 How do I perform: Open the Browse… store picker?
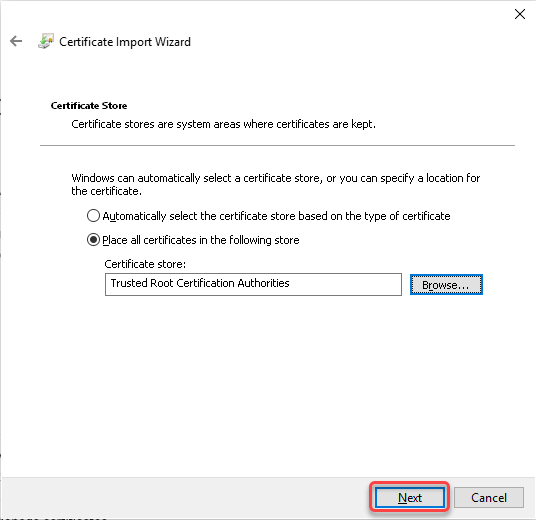tap(446, 284)
